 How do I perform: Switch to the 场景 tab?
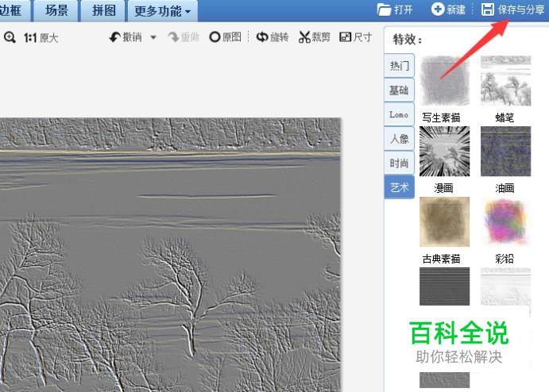coord(56,11)
